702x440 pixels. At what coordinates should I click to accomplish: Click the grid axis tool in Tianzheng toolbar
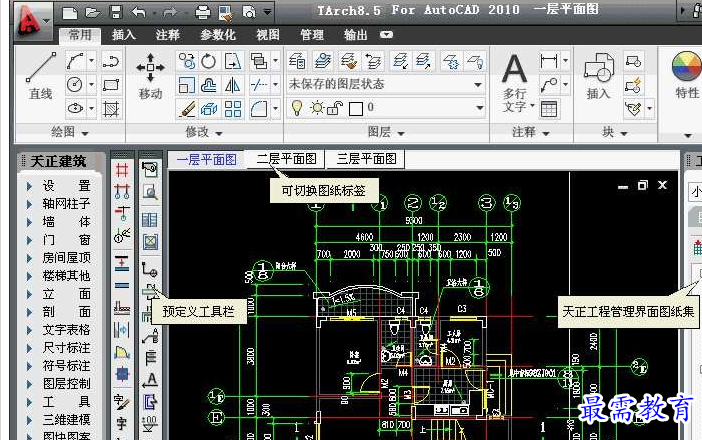click(x=122, y=171)
